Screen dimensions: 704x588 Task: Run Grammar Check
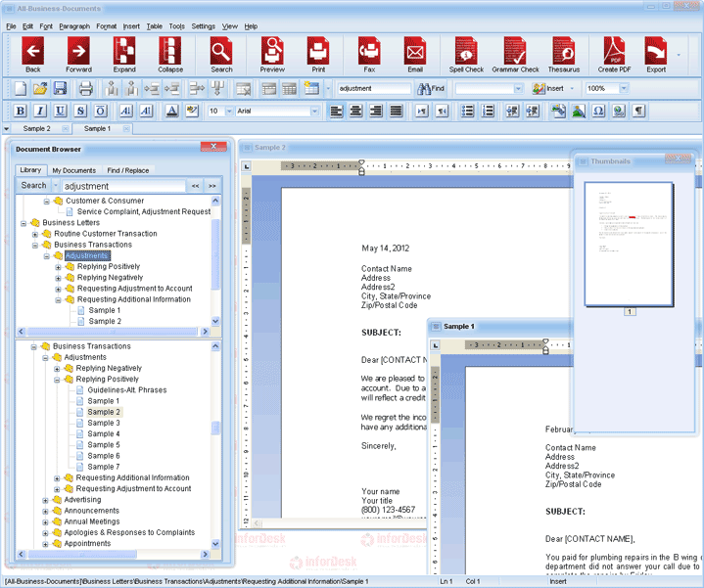[x=515, y=52]
